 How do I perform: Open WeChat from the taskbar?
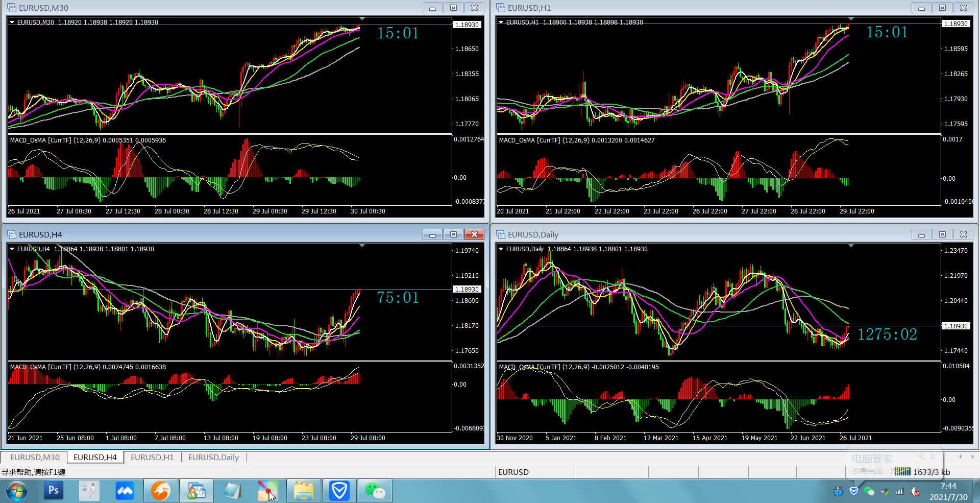[375, 491]
